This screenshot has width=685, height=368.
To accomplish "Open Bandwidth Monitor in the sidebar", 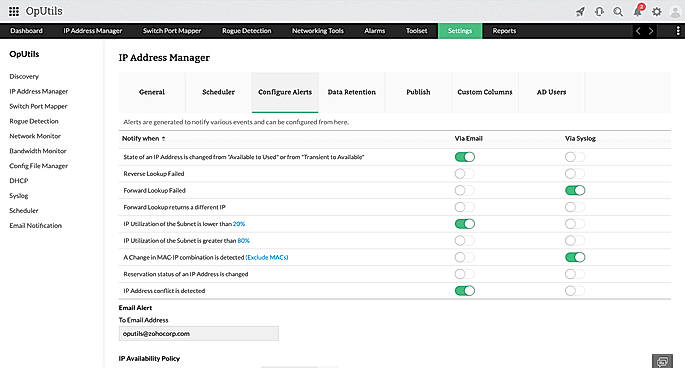I will click(38, 151).
